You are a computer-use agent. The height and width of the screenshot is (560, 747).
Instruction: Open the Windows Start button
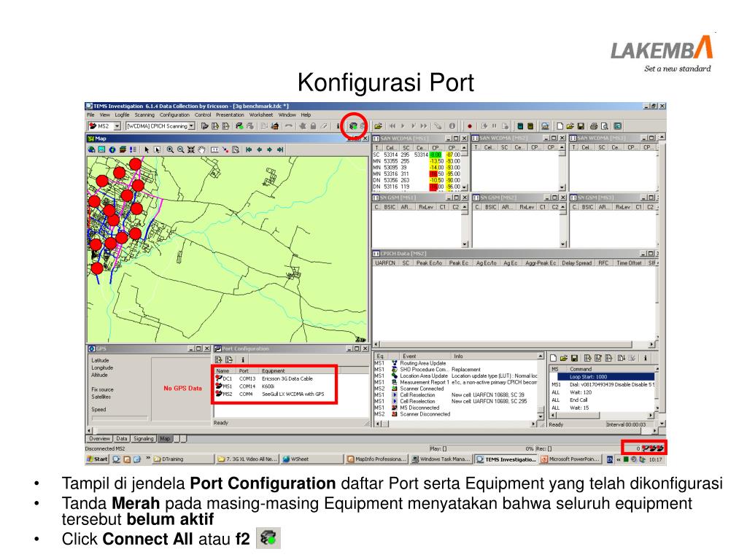pos(97,459)
